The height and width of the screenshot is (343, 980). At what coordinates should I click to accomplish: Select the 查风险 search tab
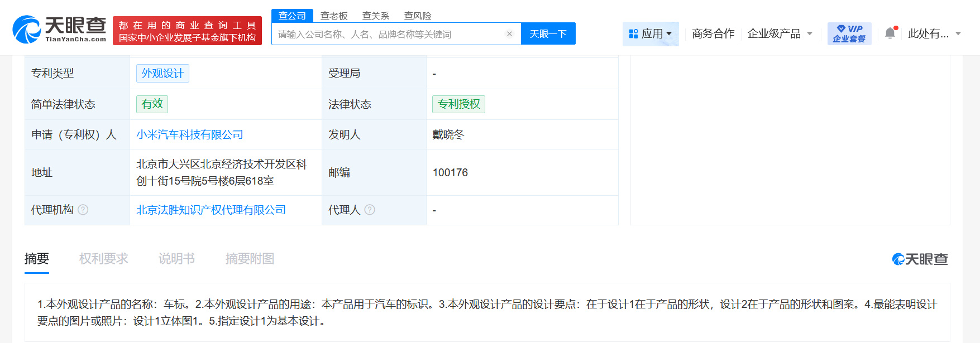click(x=418, y=16)
